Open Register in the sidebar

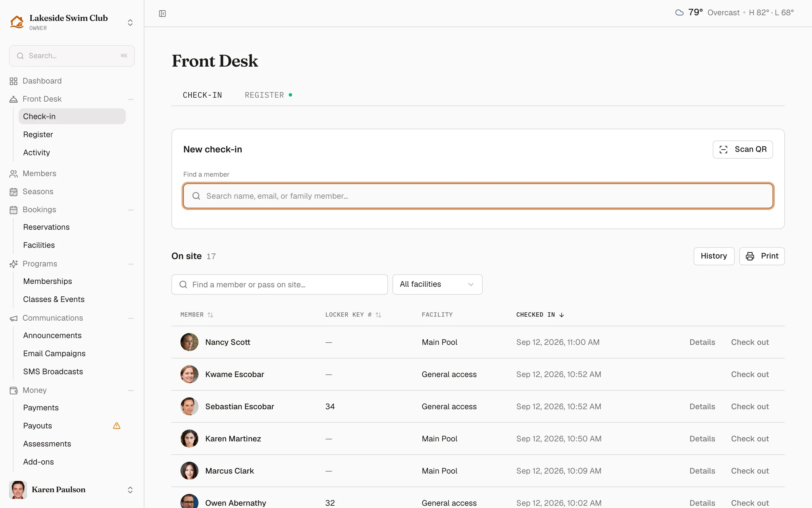click(x=72, y=134)
